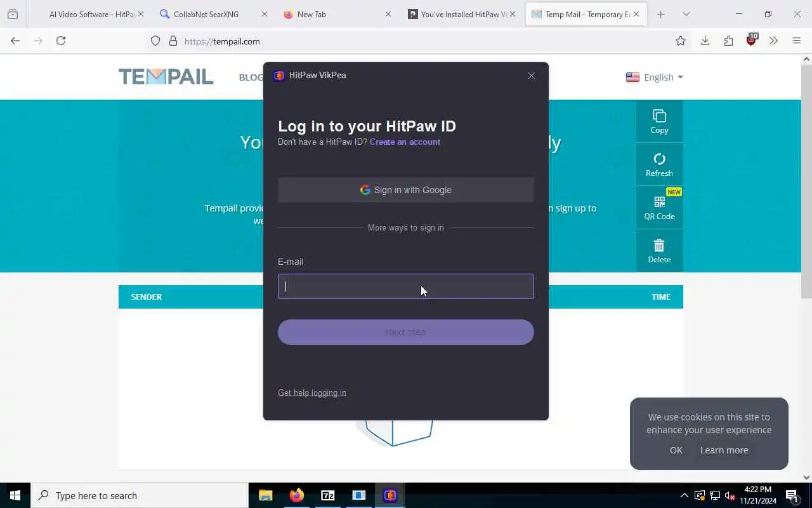Click Sign in with Google button
812x508 pixels.
pos(406,190)
